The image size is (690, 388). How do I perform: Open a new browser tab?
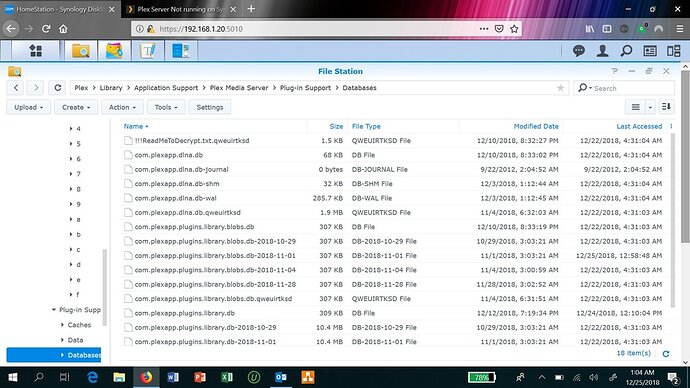tap(251, 9)
